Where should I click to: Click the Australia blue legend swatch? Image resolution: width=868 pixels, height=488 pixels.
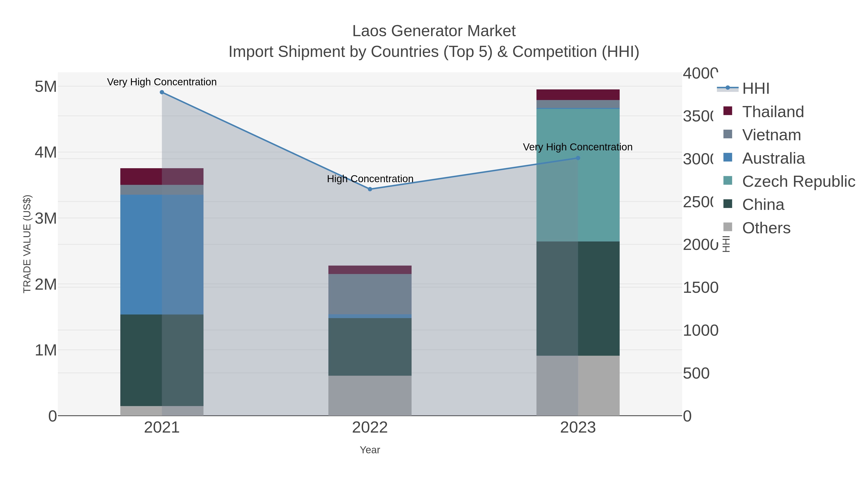point(728,157)
